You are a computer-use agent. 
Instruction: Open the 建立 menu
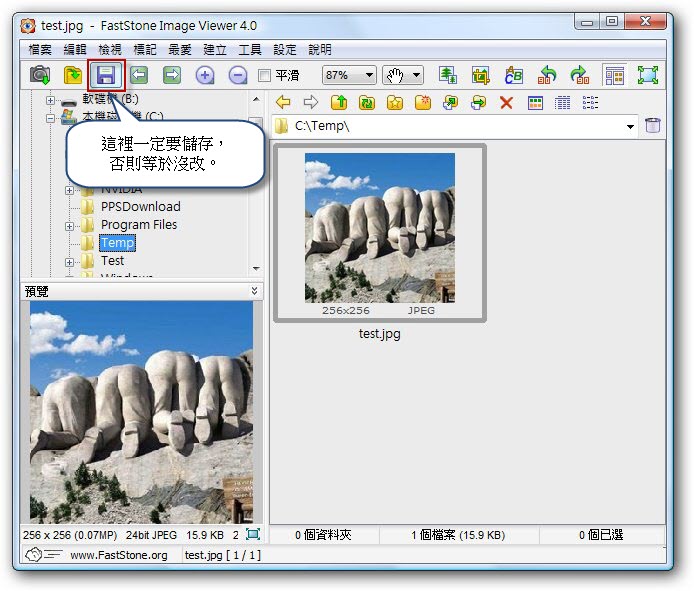(x=215, y=50)
